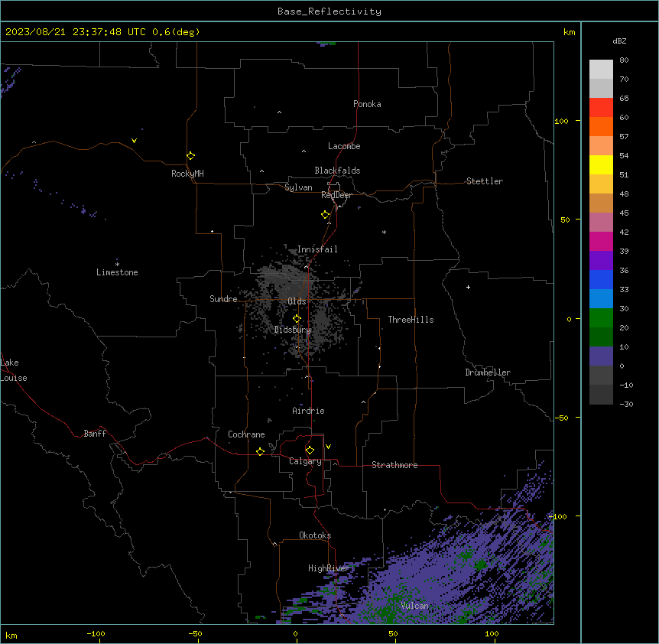Click the yellow diamond marker above Calgary label
The image size is (659, 644).
point(310,450)
